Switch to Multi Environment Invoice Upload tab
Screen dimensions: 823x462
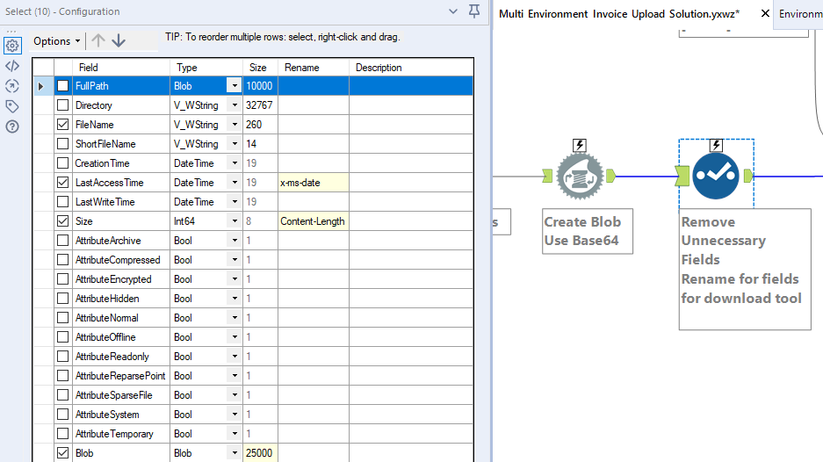coord(619,14)
